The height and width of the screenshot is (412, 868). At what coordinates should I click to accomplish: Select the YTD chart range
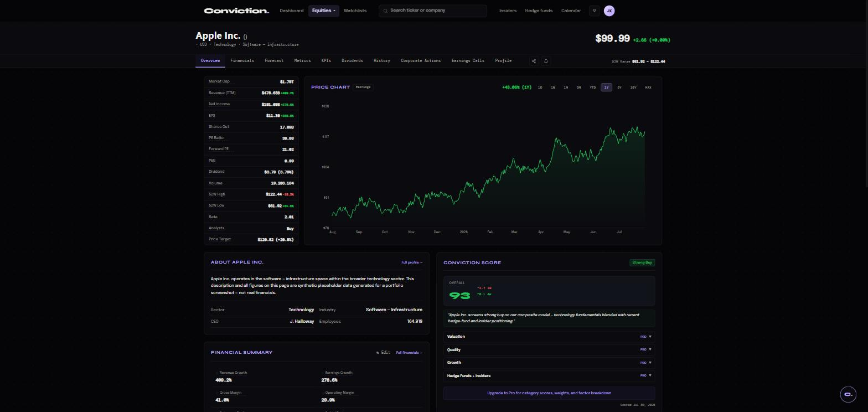click(x=592, y=87)
